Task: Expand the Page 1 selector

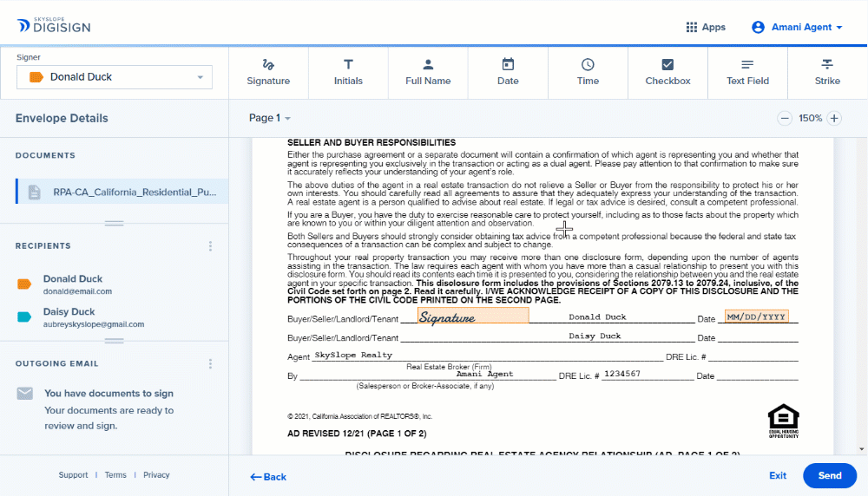Action: (270, 118)
